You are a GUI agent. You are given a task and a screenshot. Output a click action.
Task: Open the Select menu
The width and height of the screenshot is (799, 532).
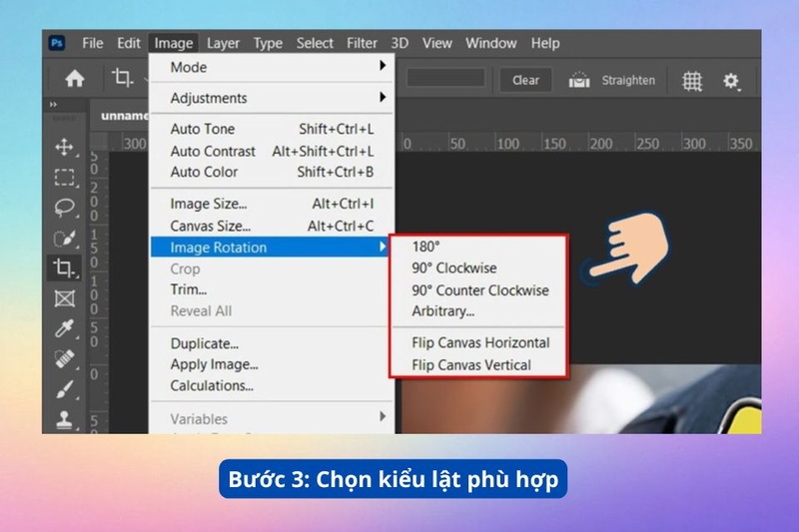[315, 43]
